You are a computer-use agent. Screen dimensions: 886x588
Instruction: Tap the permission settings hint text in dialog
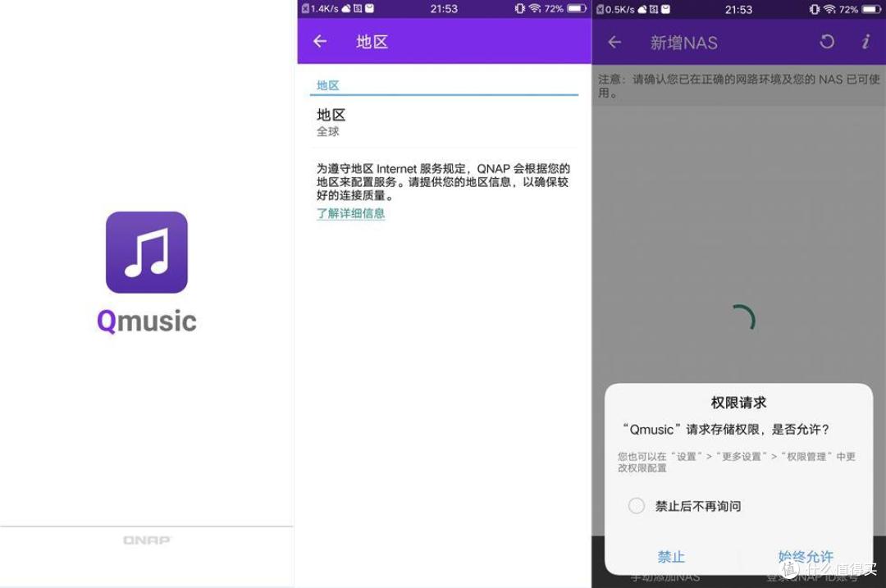point(736,462)
